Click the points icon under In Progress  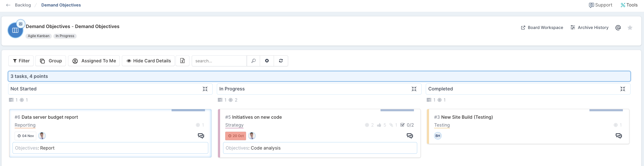coord(231,100)
